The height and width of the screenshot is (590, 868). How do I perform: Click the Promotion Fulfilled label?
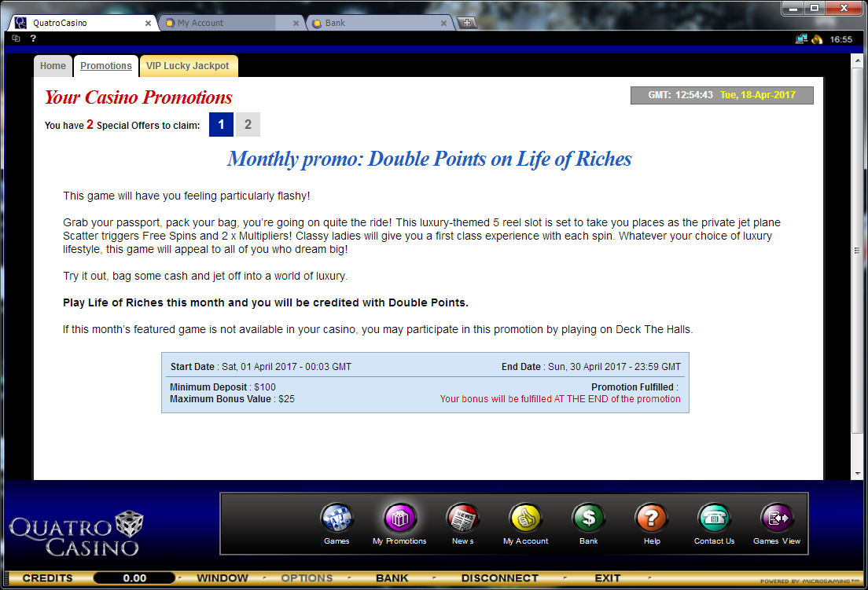634,387
